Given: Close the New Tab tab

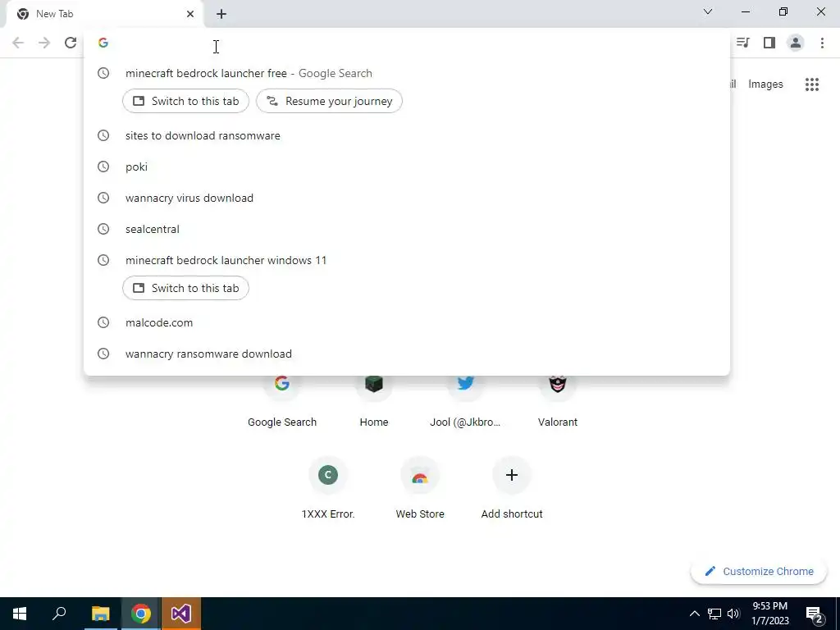Looking at the screenshot, I should pyautogui.click(x=190, y=14).
